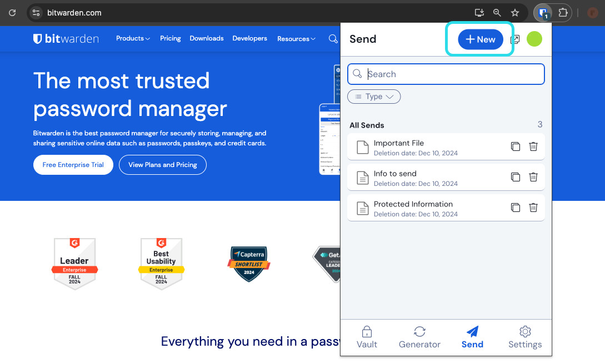The image size is (605, 364).
Task: Click Free Enterprise Trial button
Action: 73,165
